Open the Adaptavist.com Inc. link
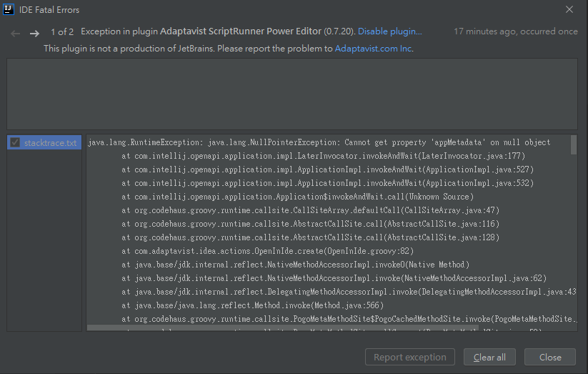588x374 pixels. [374, 49]
